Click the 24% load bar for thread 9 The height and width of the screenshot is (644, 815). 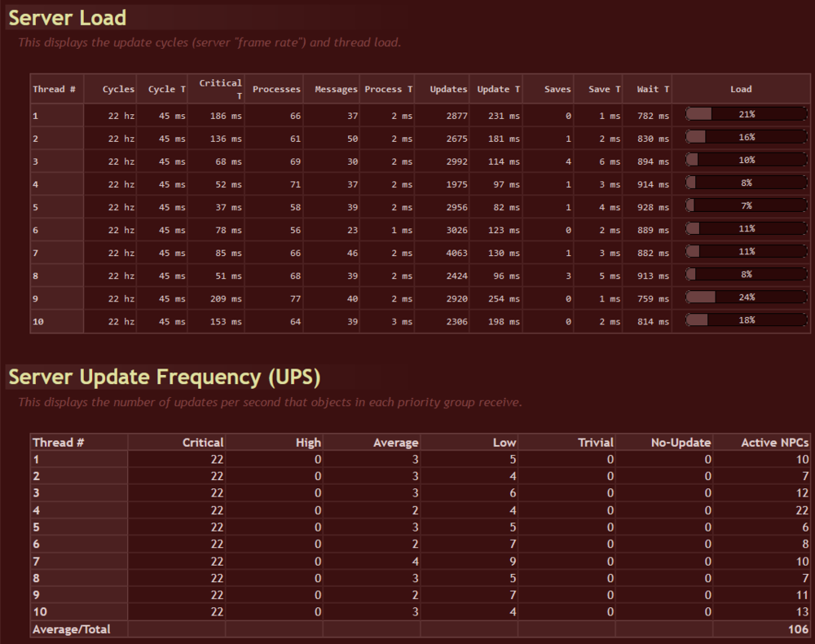pyautogui.click(x=747, y=297)
